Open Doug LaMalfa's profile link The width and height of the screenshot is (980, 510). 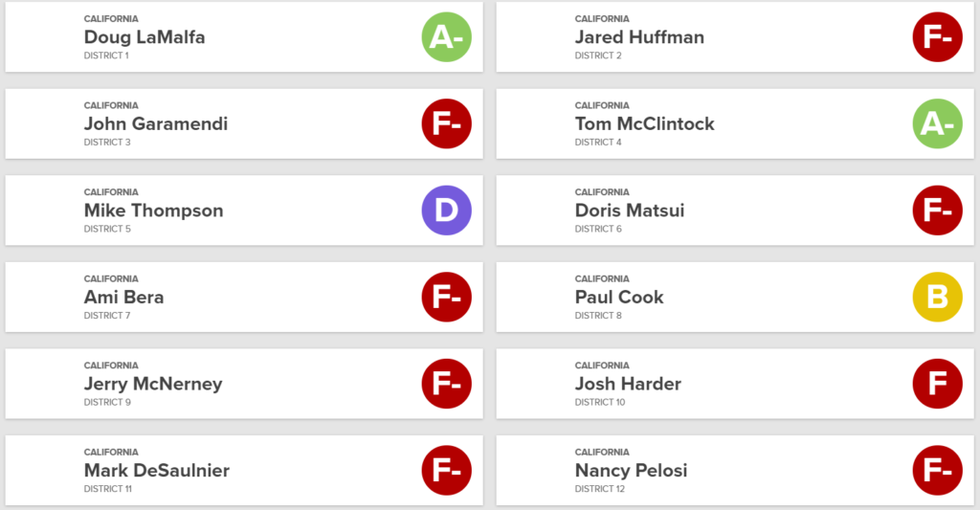[145, 37]
